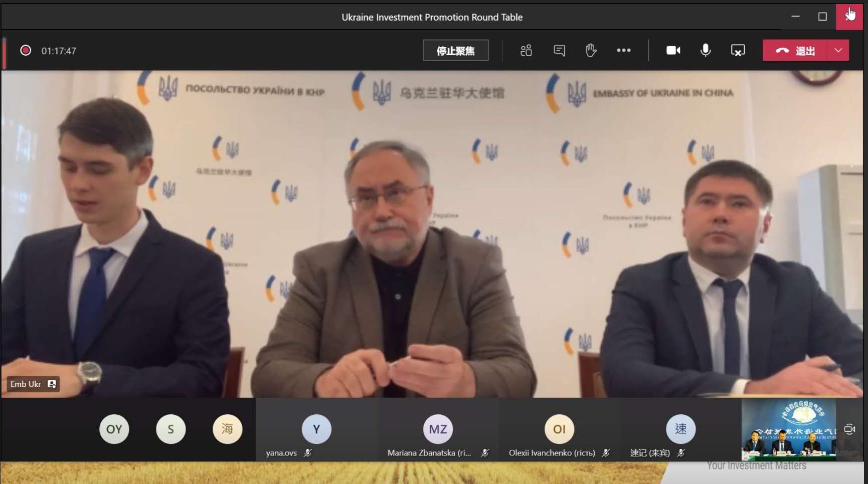Screen dimensions: 868x484
Task: Select the OY participant avatar
Action: 114,429
